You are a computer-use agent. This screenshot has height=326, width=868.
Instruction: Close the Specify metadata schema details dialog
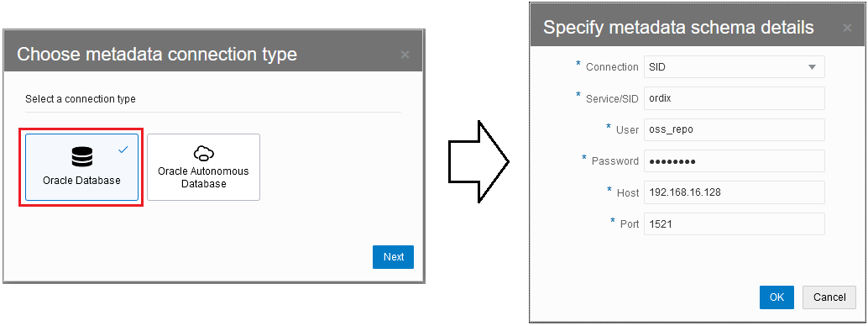[847, 28]
